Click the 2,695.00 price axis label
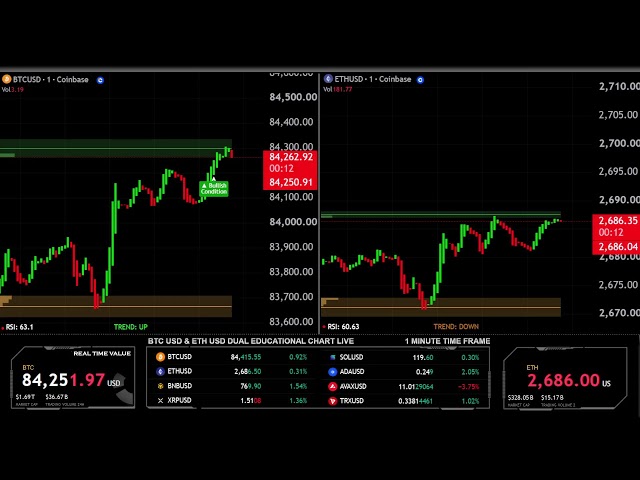Screen dimensions: 640x480 pos(618,171)
